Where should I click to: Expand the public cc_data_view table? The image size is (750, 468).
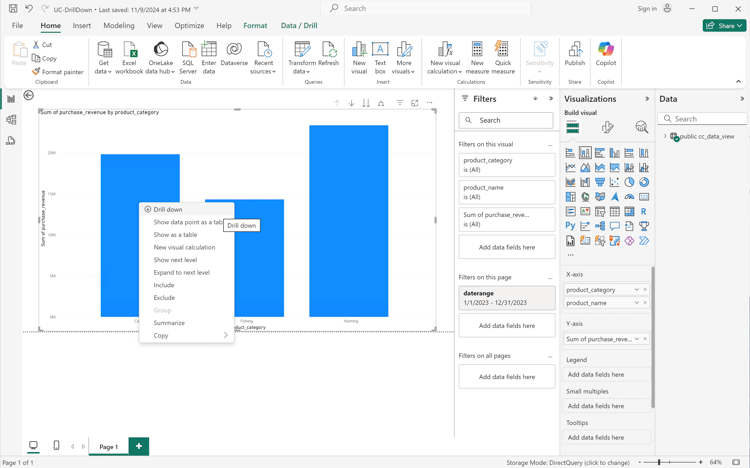click(665, 136)
